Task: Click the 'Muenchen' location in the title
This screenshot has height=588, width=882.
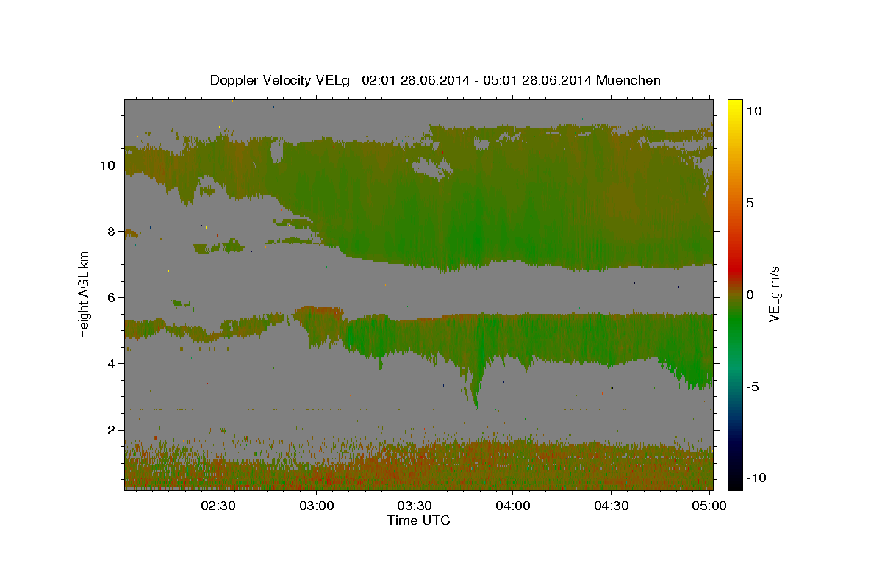Action: point(628,80)
